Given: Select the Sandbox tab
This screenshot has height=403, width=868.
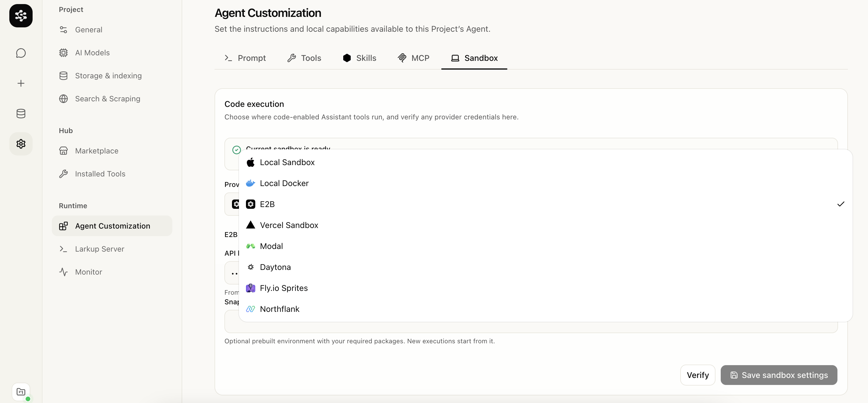Looking at the screenshot, I should [474, 58].
